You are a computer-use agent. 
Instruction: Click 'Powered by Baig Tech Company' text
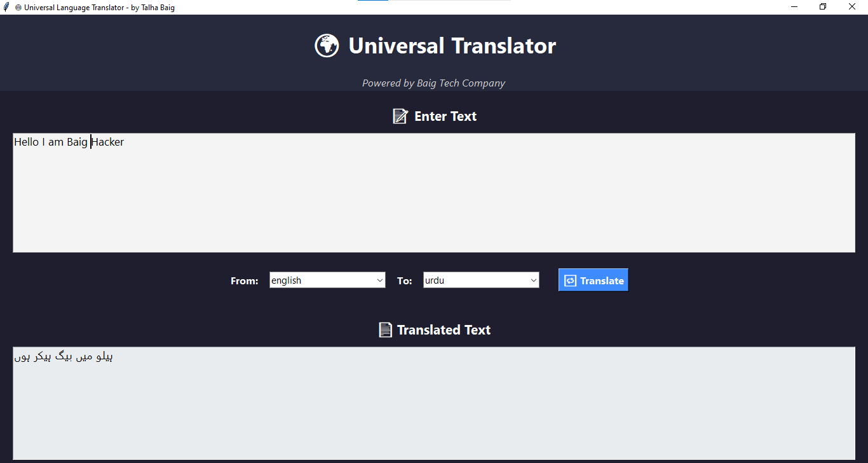pyautogui.click(x=434, y=83)
